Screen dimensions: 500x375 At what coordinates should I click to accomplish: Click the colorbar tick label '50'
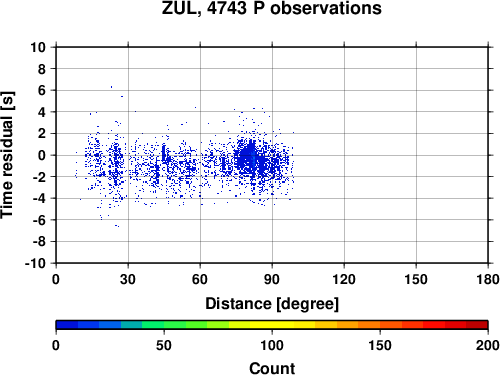tap(164, 345)
